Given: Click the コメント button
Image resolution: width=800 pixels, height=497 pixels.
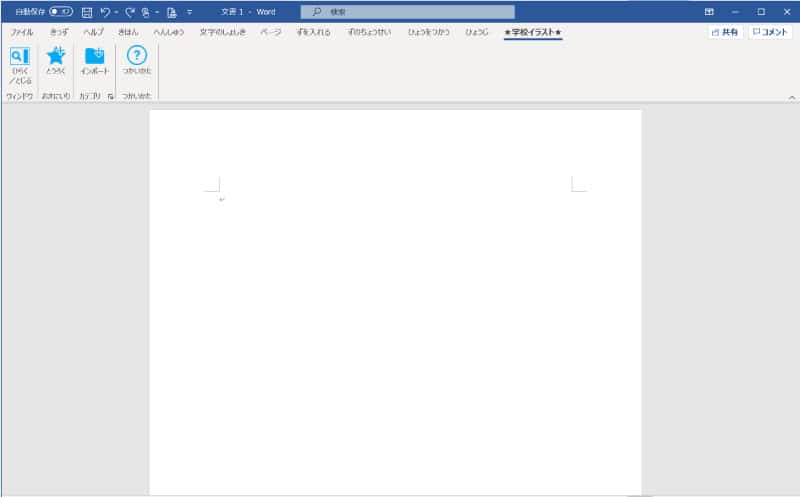Looking at the screenshot, I should click(x=770, y=33).
